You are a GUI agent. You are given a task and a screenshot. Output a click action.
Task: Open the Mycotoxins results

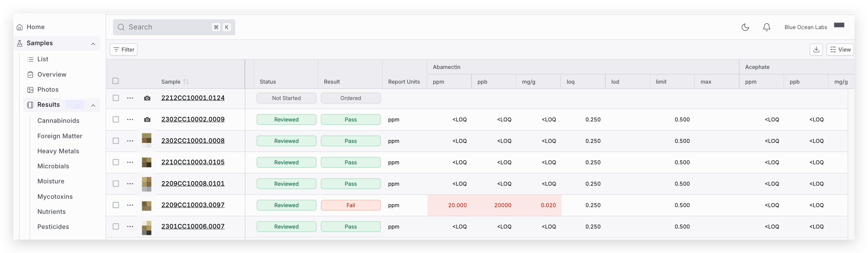point(55,197)
